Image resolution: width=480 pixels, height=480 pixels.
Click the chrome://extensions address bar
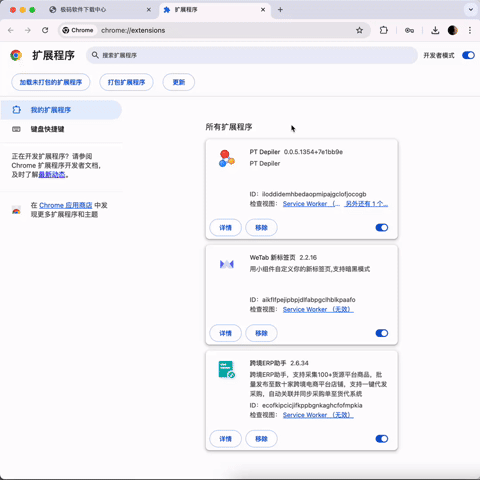point(213,30)
